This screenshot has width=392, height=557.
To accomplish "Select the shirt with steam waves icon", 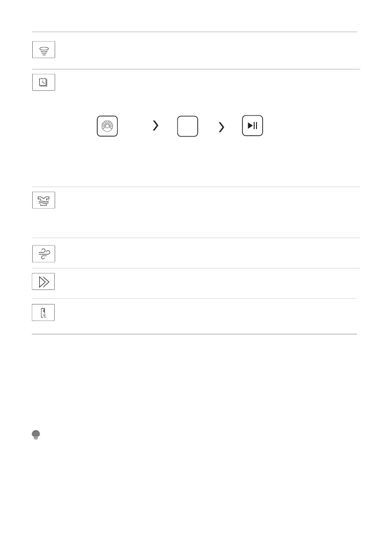I will tap(43, 200).
